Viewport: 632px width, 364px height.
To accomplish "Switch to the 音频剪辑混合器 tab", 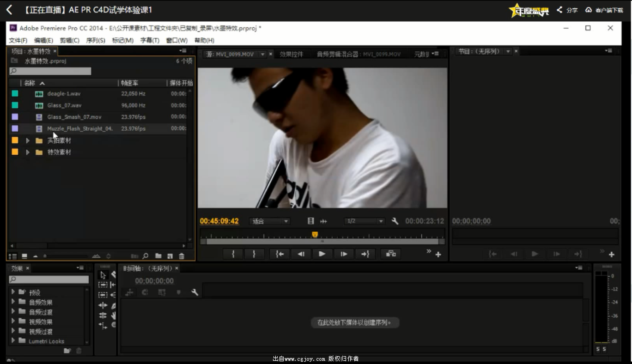I will pos(359,55).
